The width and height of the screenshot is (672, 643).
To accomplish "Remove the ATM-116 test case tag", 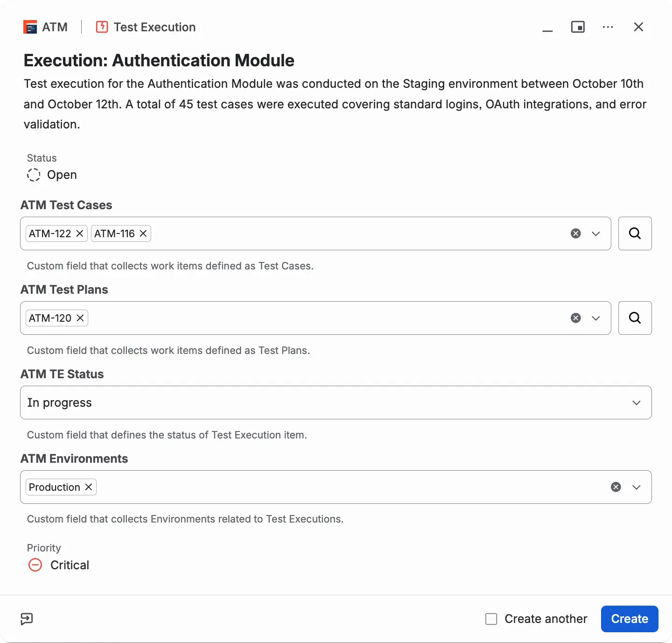I will tap(143, 233).
